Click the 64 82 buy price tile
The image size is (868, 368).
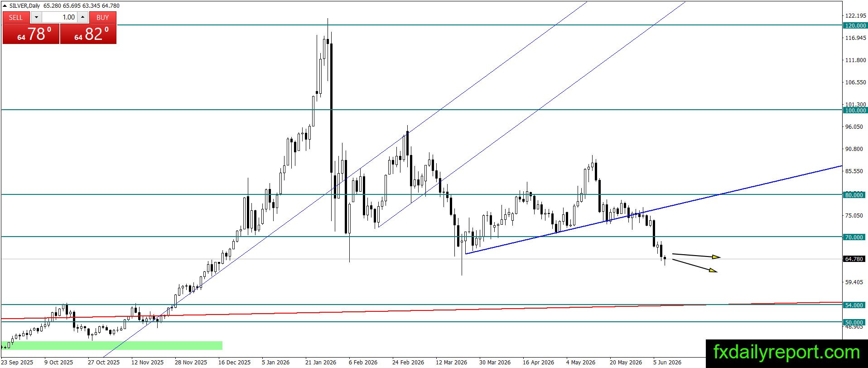(88, 34)
